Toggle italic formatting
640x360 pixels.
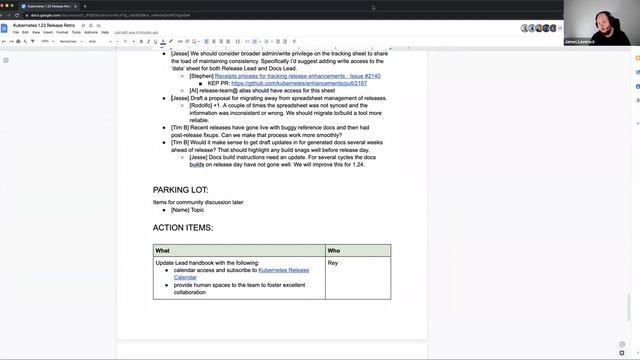[148, 42]
